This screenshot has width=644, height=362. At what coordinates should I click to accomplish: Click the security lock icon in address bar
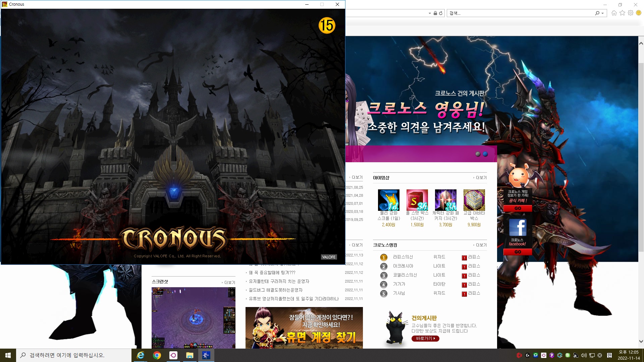(x=435, y=13)
